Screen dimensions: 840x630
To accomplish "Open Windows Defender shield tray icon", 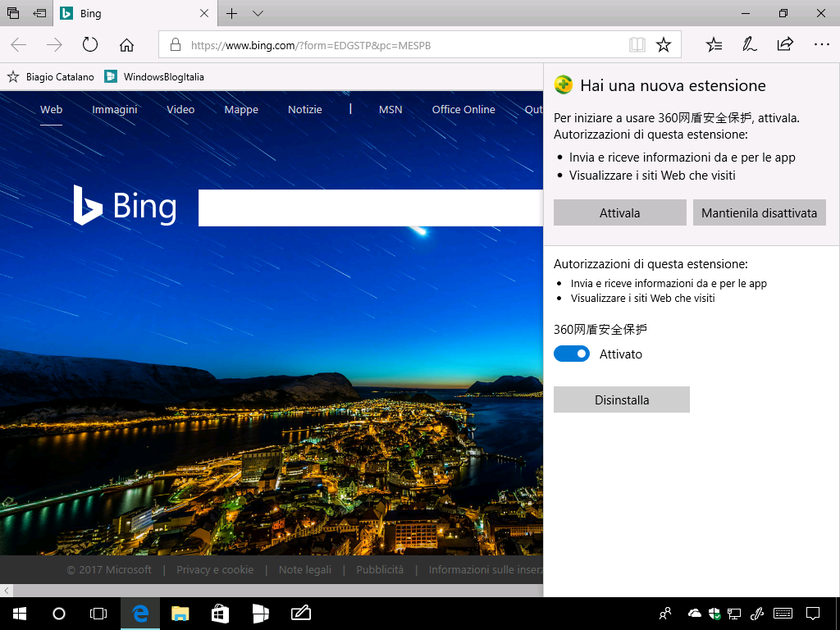I will point(714,614).
